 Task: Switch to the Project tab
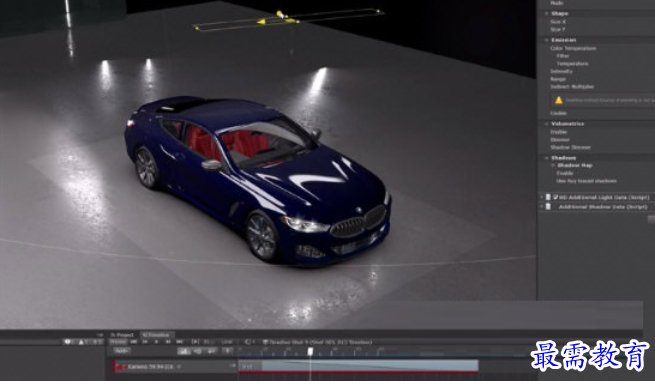(x=122, y=335)
